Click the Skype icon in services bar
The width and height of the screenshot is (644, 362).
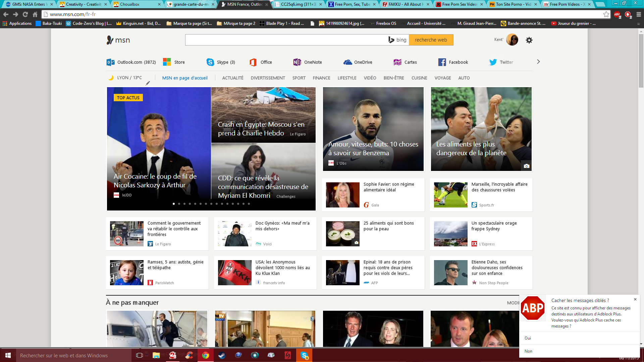click(x=210, y=62)
